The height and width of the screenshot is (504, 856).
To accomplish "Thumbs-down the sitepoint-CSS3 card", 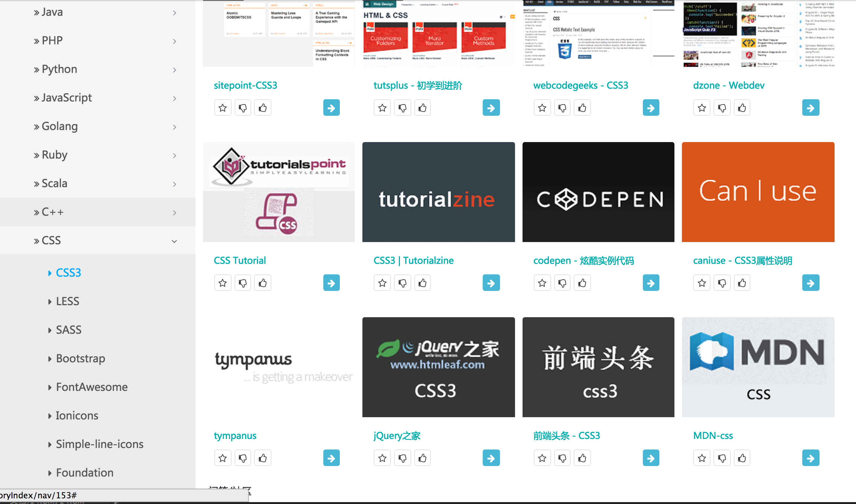I will click(243, 108).
